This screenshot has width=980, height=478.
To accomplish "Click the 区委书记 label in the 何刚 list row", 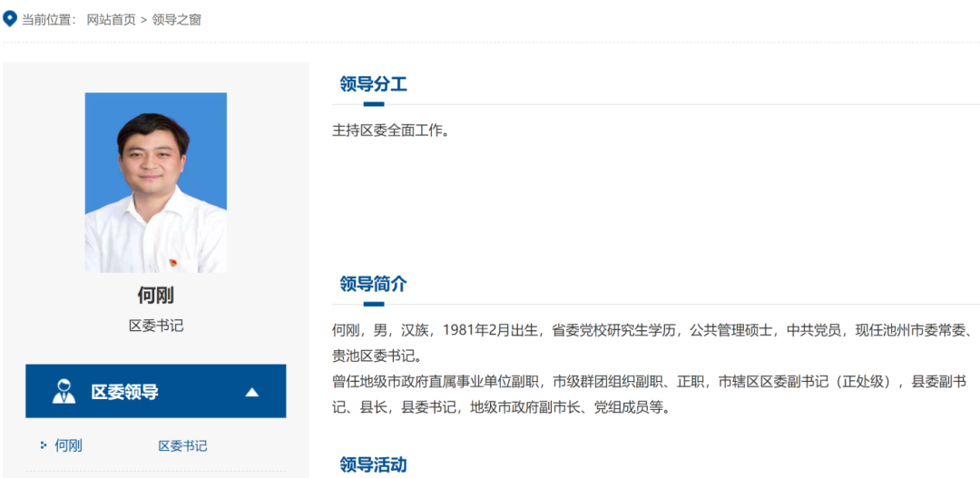I will (x=182, y=446).
